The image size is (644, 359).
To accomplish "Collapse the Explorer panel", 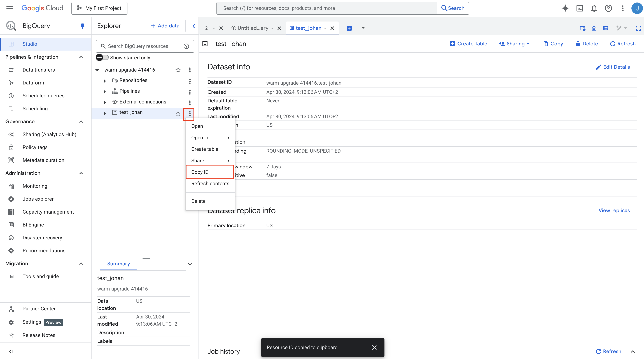I will (192, 26).
